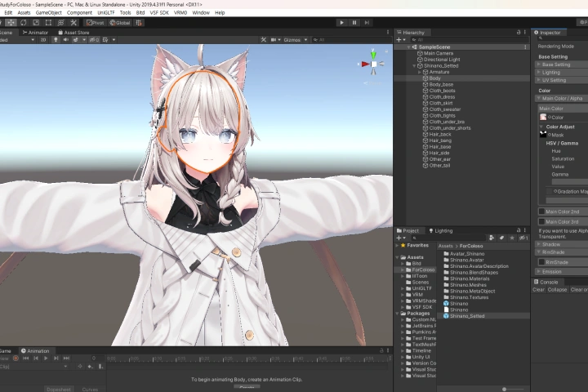Switch to the Lighting tab
The height and width of the screenshot is (392, 588).
pos(441,230)
